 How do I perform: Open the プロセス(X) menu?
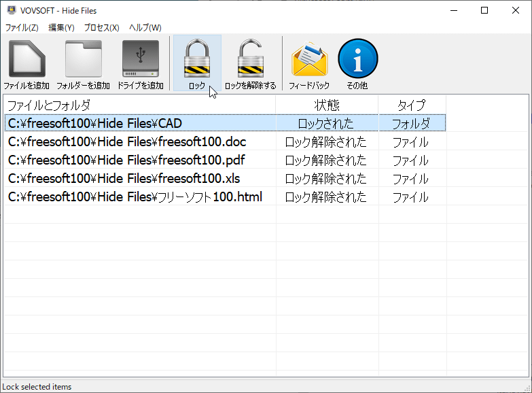point(101,27)
